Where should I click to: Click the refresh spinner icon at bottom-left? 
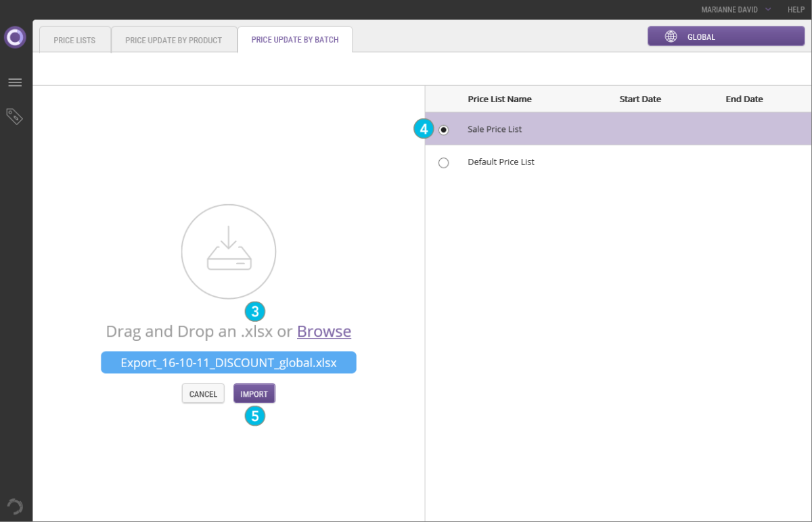click(x=15, y=506)
